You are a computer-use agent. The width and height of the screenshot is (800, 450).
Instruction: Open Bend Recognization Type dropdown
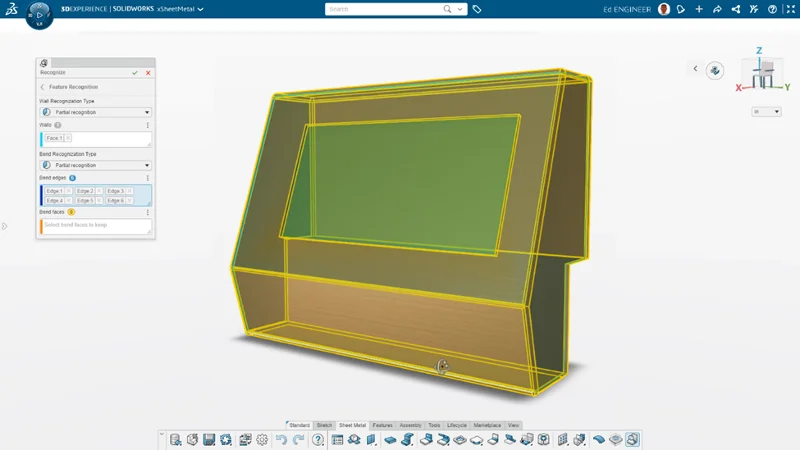[x=147, y=165]
